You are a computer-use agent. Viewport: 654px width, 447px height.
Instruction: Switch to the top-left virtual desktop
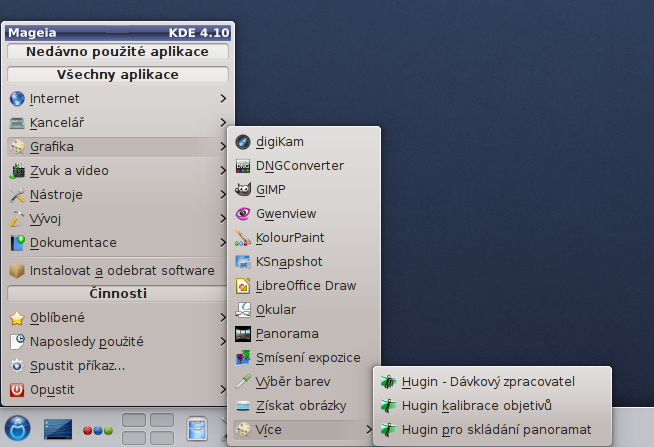click(x=134, y=420)
